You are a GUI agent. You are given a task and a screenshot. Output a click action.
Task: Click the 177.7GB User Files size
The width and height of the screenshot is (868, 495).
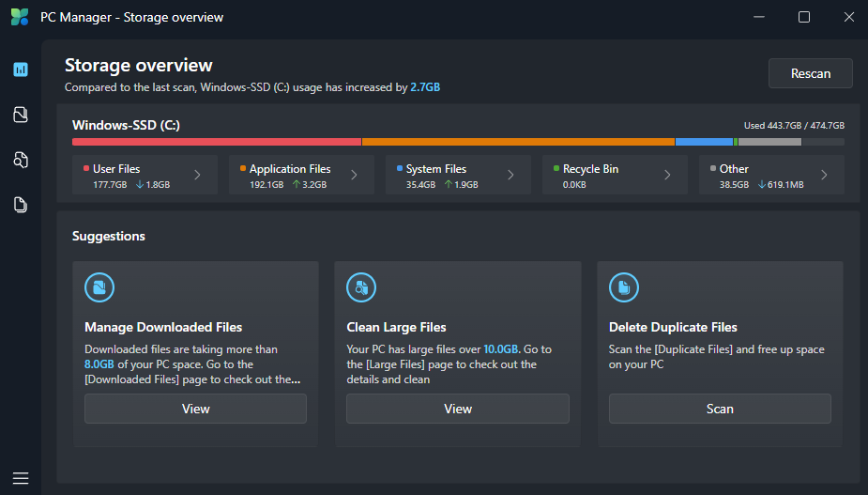110,185
